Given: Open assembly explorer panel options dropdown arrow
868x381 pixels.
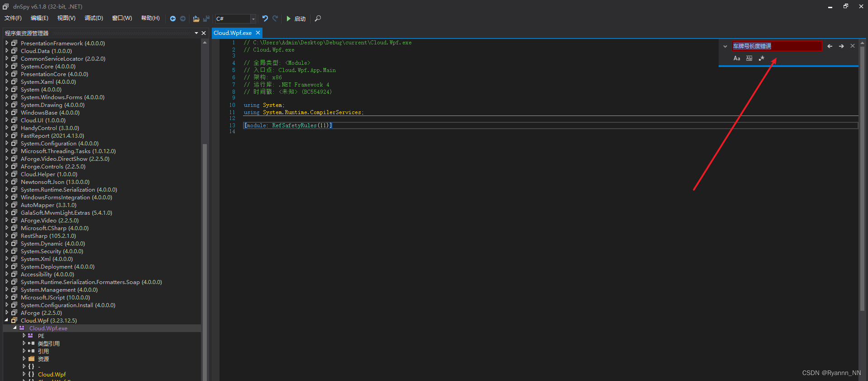Looking at the screenshot, I should coord(196,33).
